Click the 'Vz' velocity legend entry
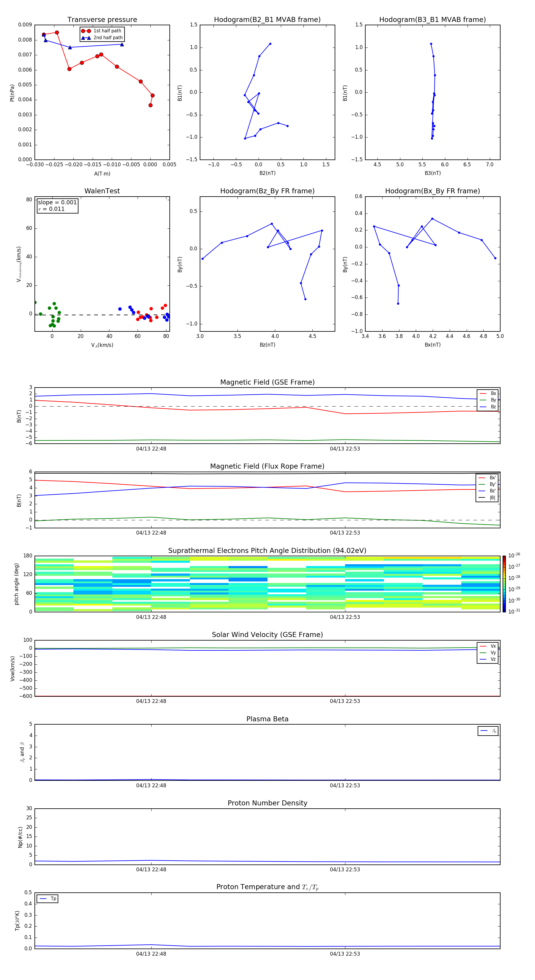 point(488,659)
